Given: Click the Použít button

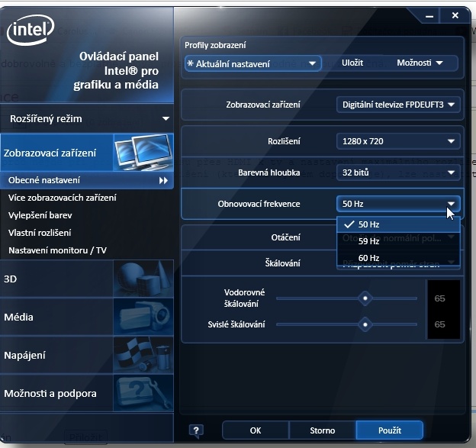Looking at the screenshot, I should 390,430.
